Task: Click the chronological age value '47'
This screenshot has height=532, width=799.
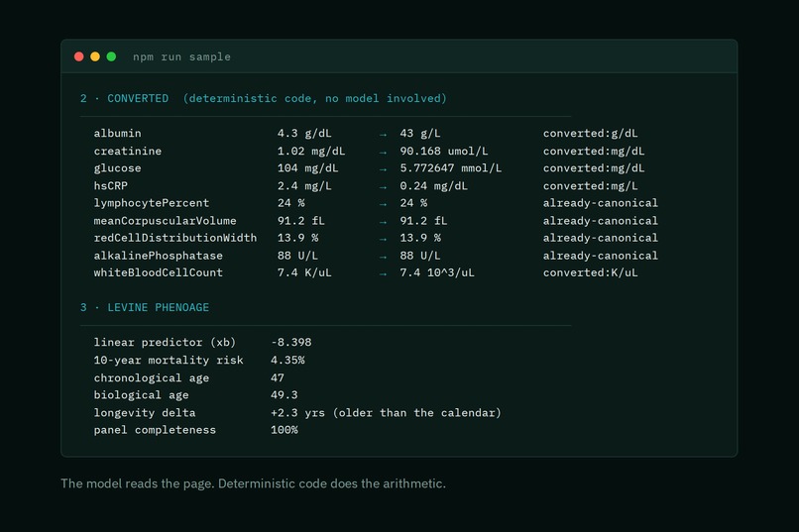Action: [x=278, y=378]
